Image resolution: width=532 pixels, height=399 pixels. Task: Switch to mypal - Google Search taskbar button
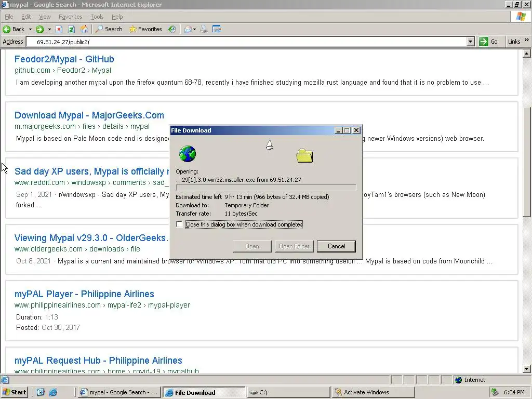(119, 392)
